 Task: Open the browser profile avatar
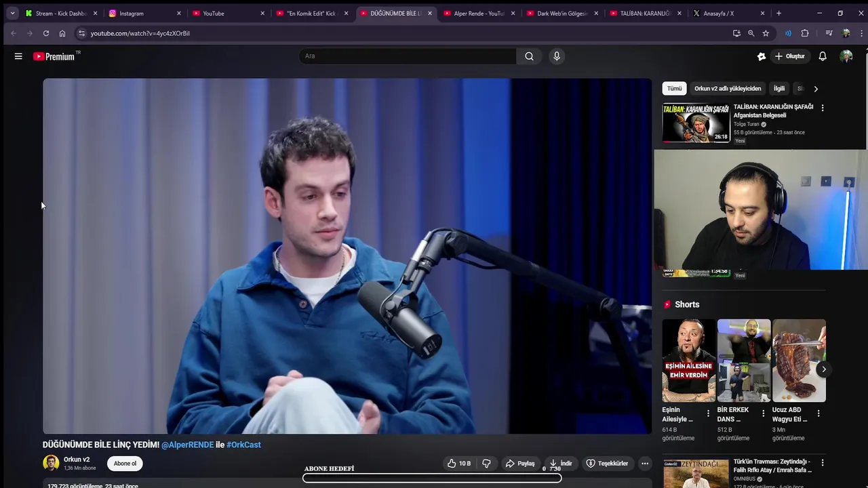(846, 33)
